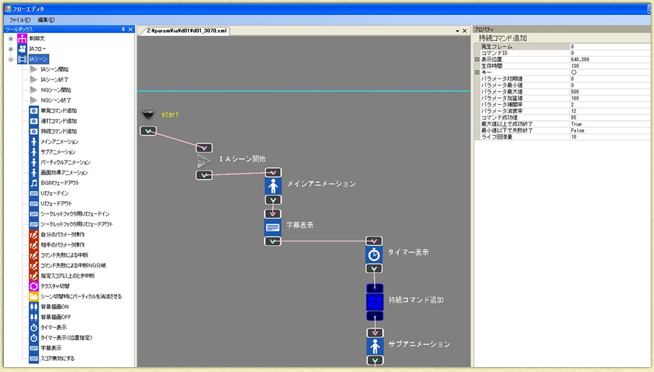The image size is (654, 372).
Task: Click the start triangle node
Action: 148,116
